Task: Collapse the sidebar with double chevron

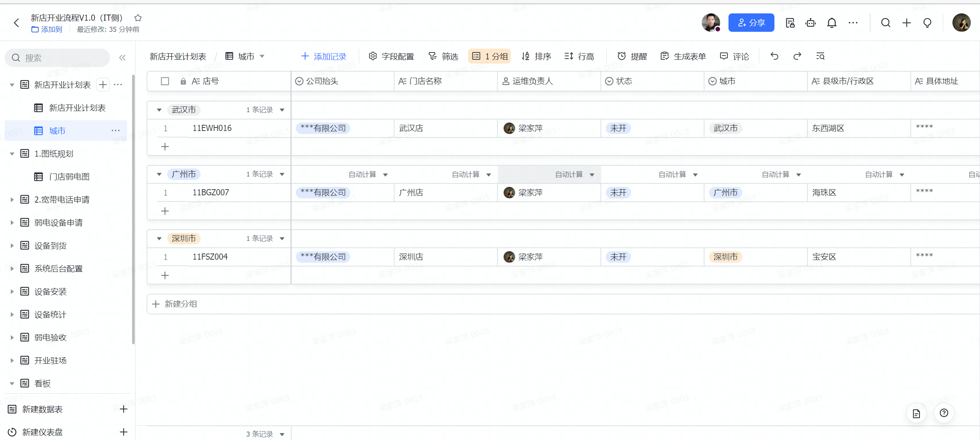Action: point(122,58)
